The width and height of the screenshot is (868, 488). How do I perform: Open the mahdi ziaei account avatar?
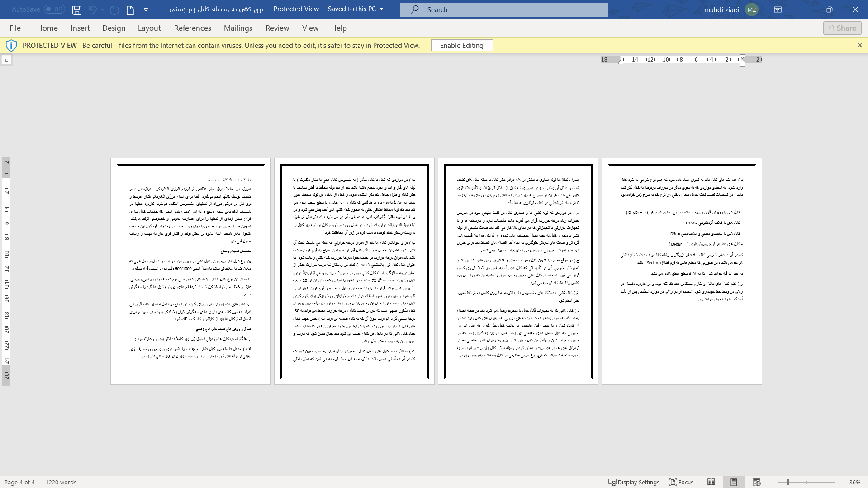pyautogui.click(x=752, y=9)
